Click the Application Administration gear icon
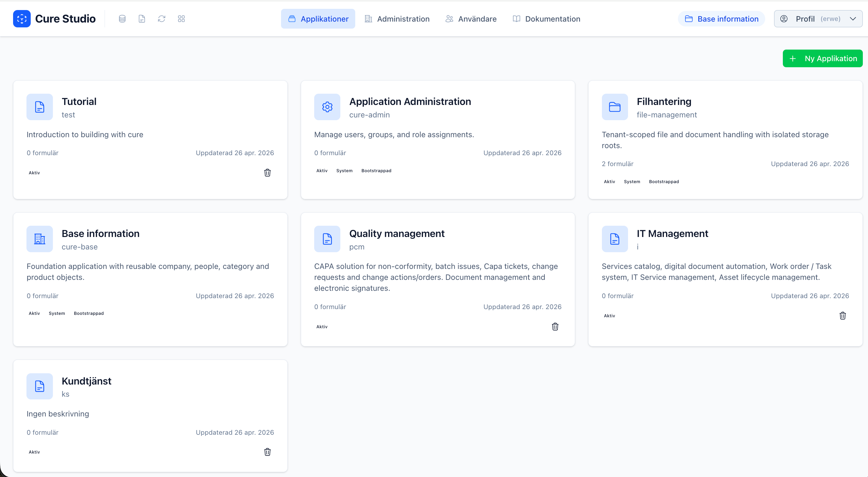The height and width of the screenshot is (477, 868). click(x=327, y=107)
